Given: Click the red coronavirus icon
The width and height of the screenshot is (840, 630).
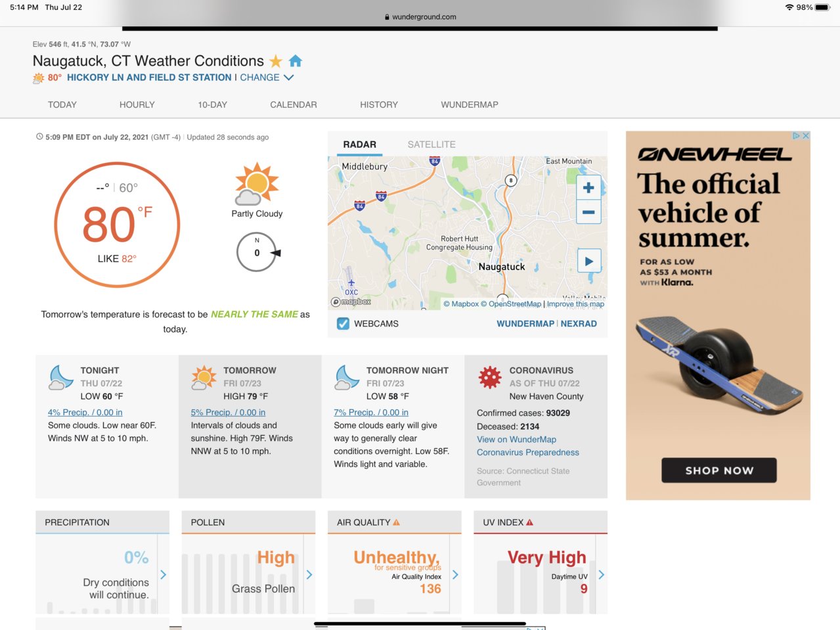Looking at the screenshot, I should pos(490,377).
